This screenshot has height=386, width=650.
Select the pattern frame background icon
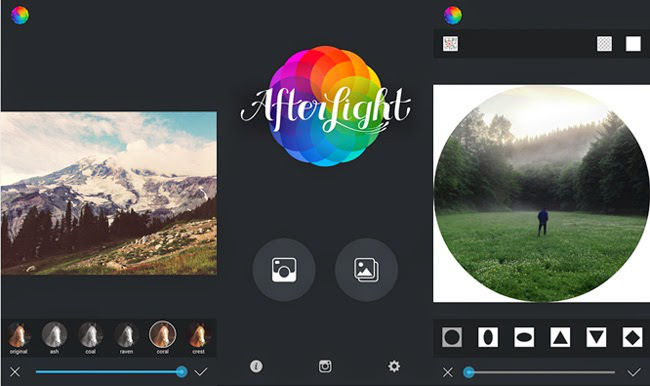pos(451,44)
